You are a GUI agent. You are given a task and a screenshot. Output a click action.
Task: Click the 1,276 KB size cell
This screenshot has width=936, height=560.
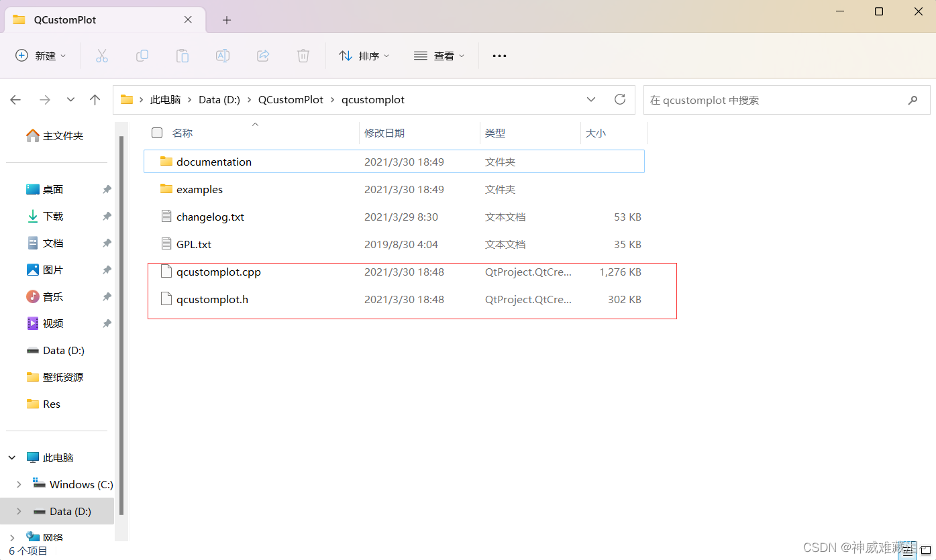(620, 272)
